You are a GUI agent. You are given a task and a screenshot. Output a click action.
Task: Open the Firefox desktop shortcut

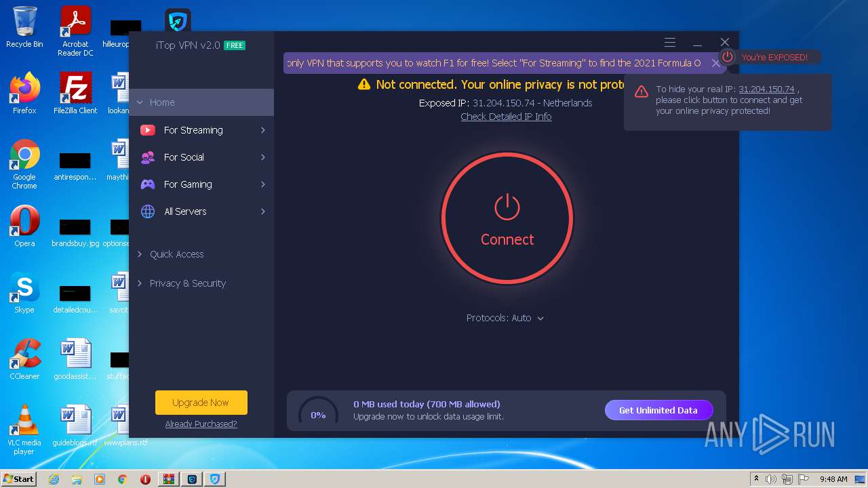[24, 93]
